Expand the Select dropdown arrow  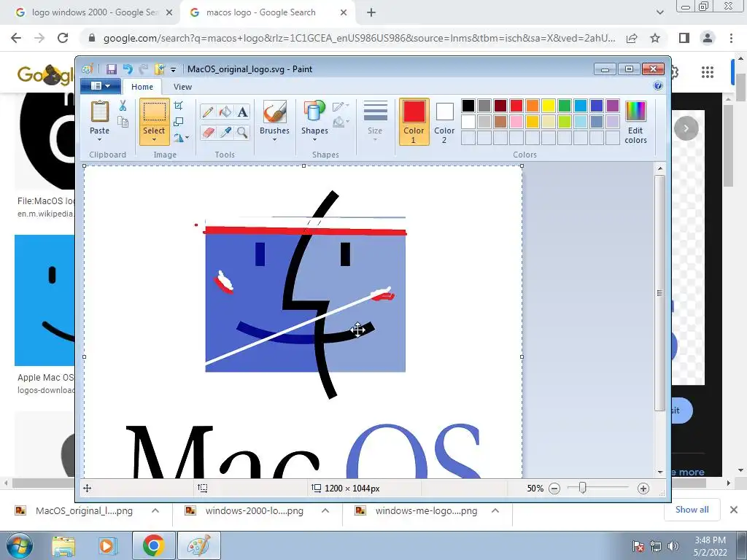(155, 139)
